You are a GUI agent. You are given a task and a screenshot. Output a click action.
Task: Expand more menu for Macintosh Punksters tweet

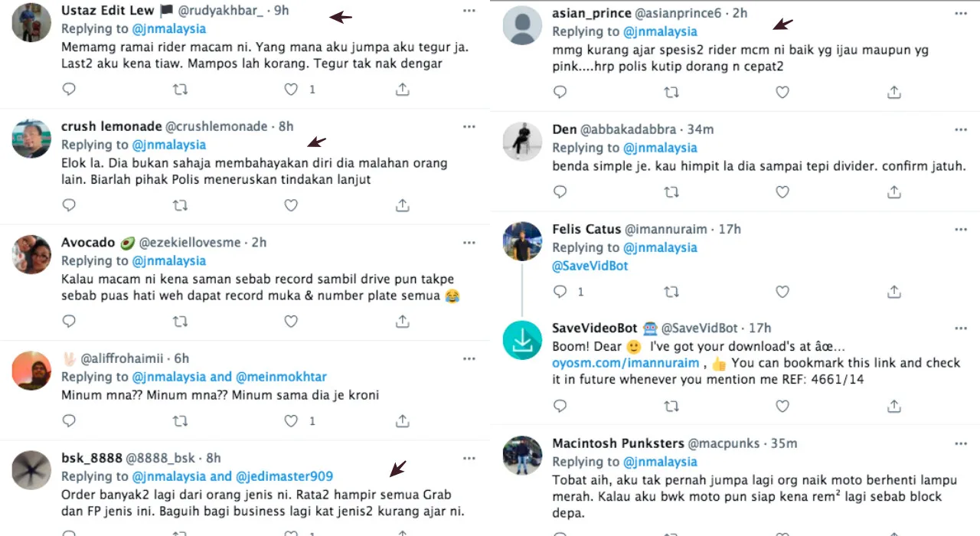pyautogui.click(x=961, y=443)
